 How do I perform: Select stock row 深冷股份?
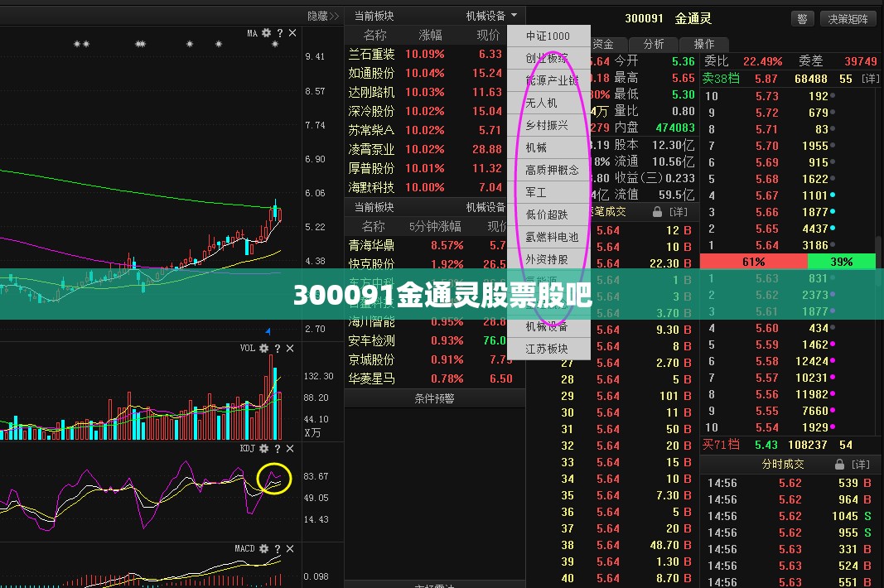(426, 111)
